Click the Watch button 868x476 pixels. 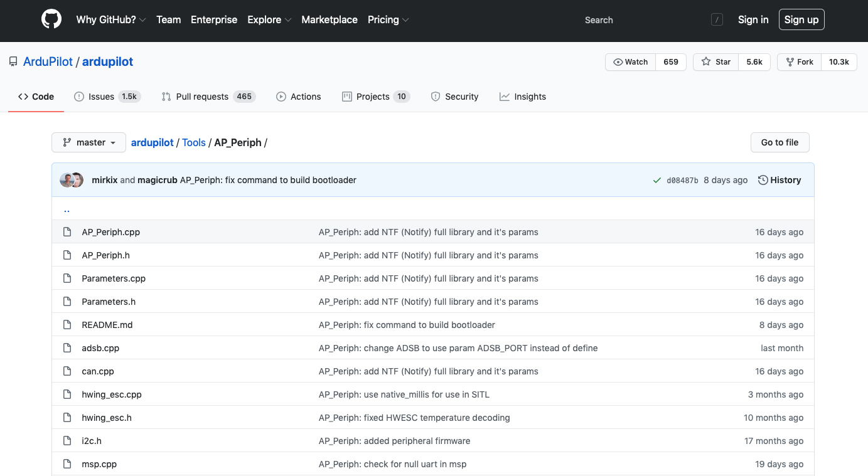[x=630, y=62]
